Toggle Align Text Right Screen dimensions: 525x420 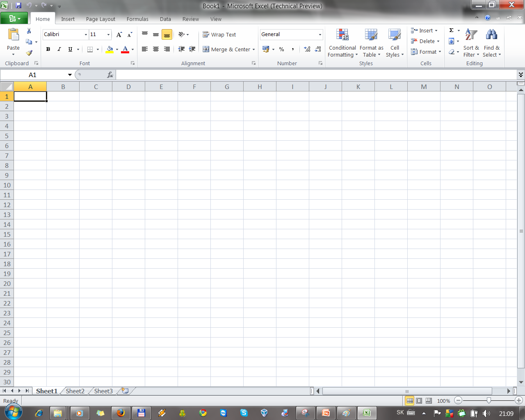(167, 49)
